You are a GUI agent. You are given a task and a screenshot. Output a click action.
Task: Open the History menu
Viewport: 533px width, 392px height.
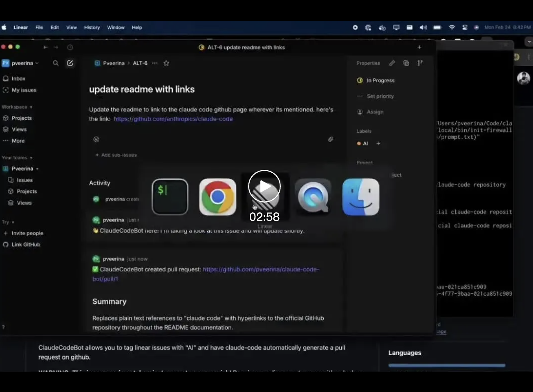[x=92, y=27]
